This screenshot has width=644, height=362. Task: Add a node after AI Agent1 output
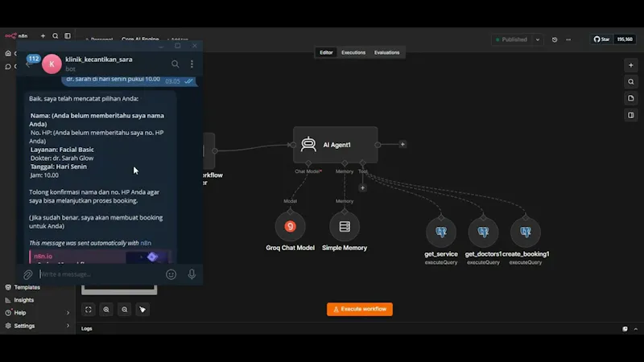click(402, 145)
